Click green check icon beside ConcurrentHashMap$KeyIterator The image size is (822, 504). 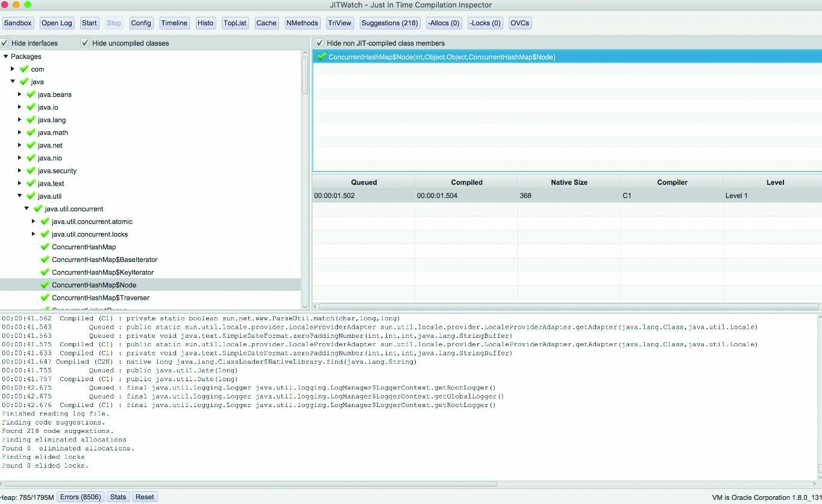(x=45, y=272)
